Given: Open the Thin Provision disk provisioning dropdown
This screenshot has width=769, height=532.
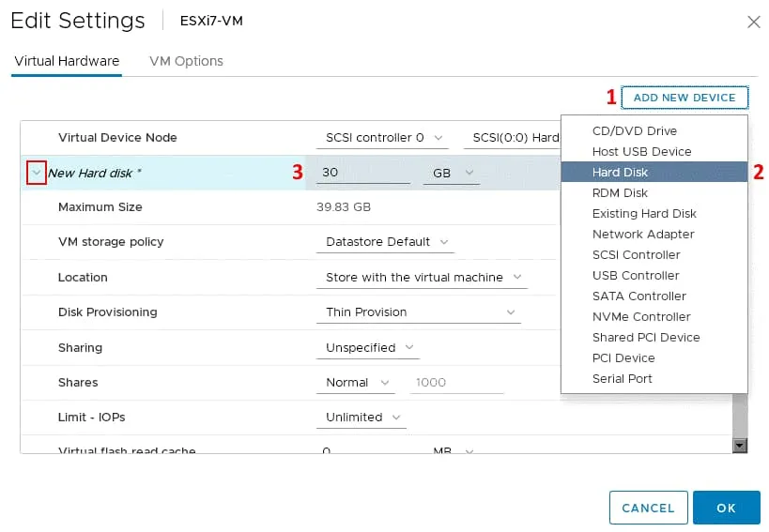Looking at the screenshot, I should point(421,312).
